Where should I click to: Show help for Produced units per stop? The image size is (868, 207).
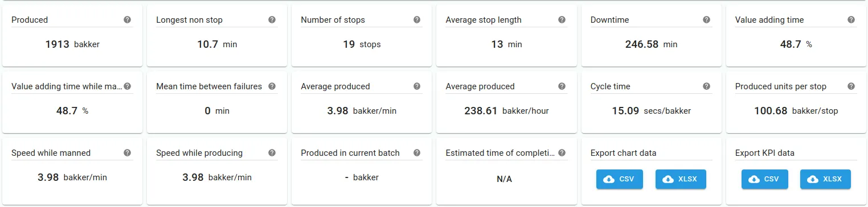(x=851, y=86)
